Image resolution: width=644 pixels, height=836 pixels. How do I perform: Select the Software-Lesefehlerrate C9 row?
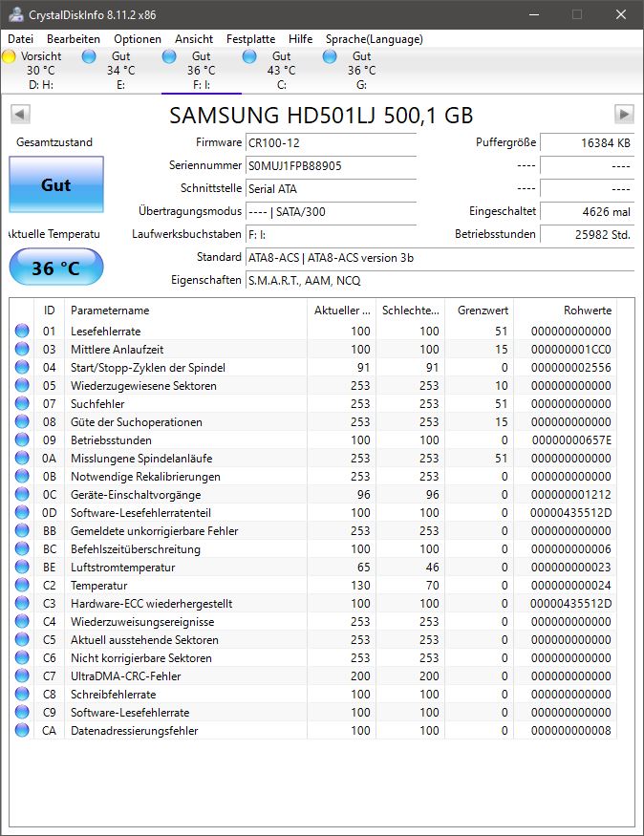pyautogui.click(x=313, y=712)
